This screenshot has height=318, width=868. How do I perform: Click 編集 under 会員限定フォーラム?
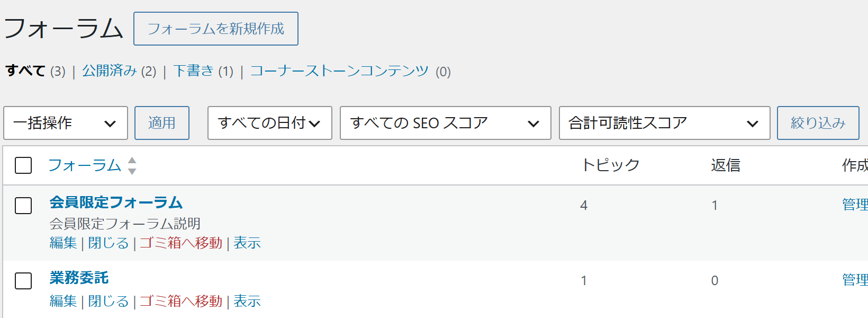pyautogui.click(x=63, y=243)
